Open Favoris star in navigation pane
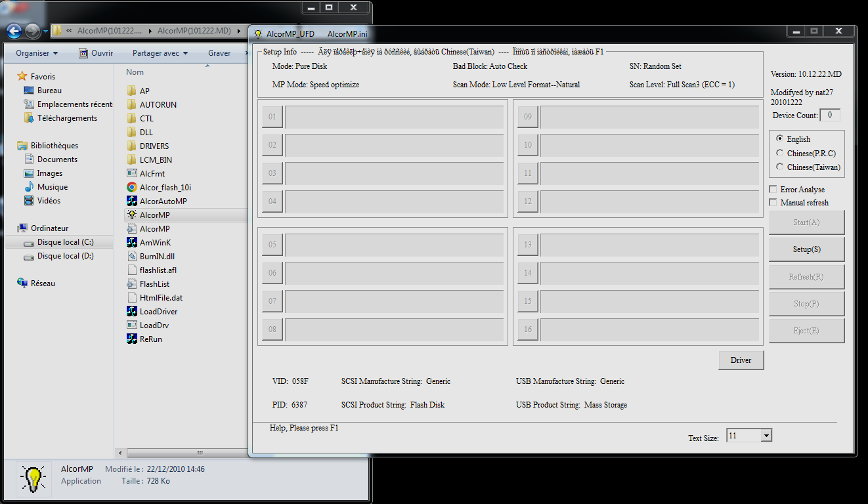The image size is (868, 504). [x=22, y=76]
